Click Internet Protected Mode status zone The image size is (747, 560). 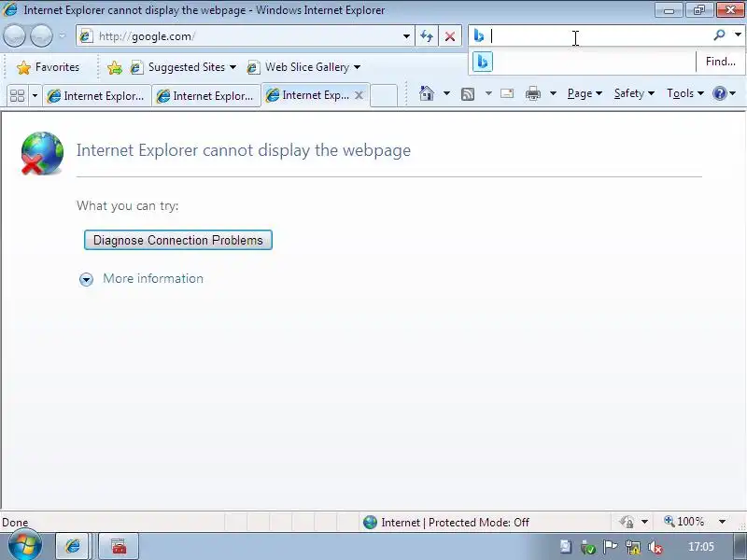pos(445,523)
